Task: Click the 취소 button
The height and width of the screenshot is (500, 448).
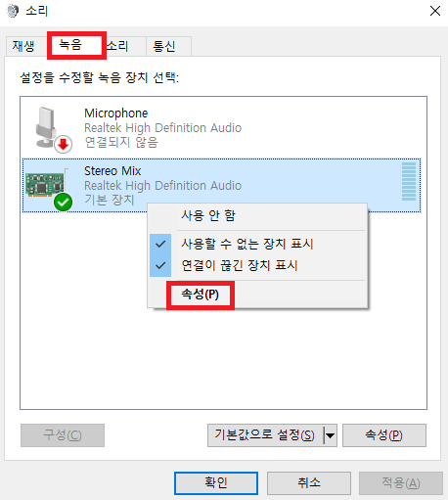Action: tap(309, 482)
